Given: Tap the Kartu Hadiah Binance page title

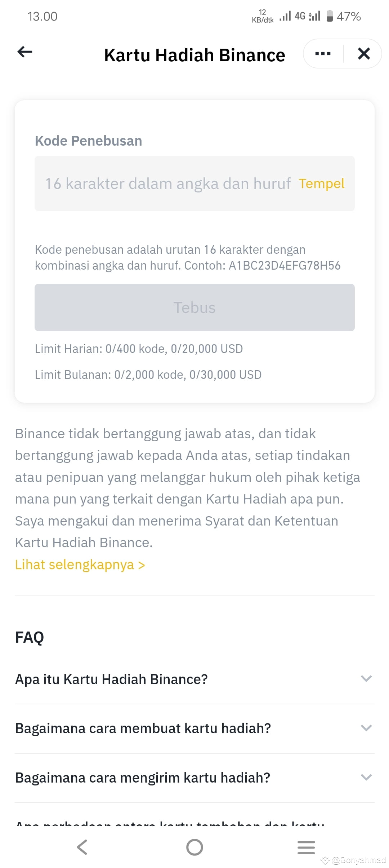Looking at the screenshot, I should point(194,55).
